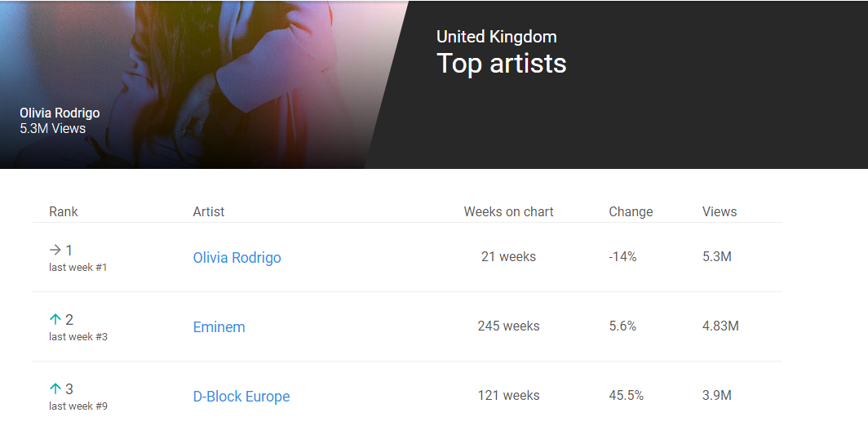Viewport: 868px width, 426px height.
Task: Click the last week #9 label
Action: 78,406
